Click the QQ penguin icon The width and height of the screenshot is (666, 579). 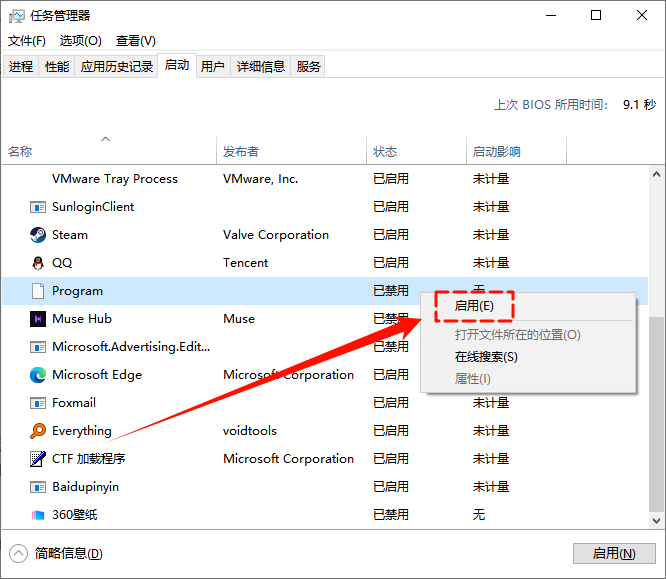click(x=38, y=263)
